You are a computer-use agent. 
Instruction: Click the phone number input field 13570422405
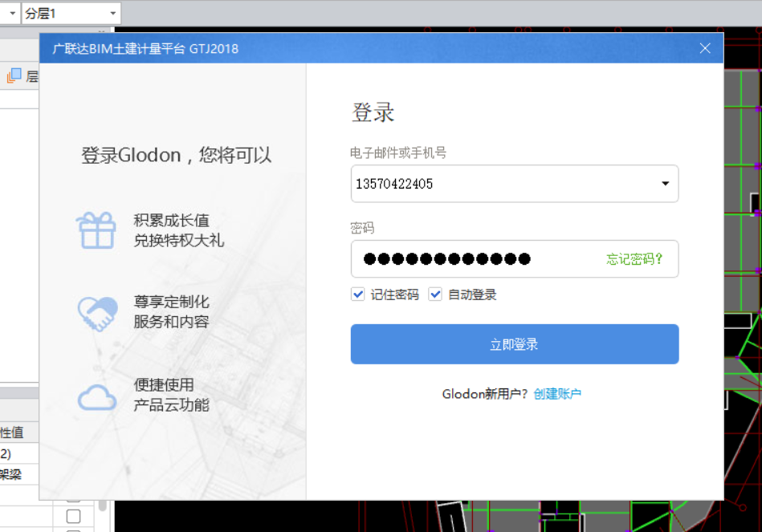tap(514, 184)
